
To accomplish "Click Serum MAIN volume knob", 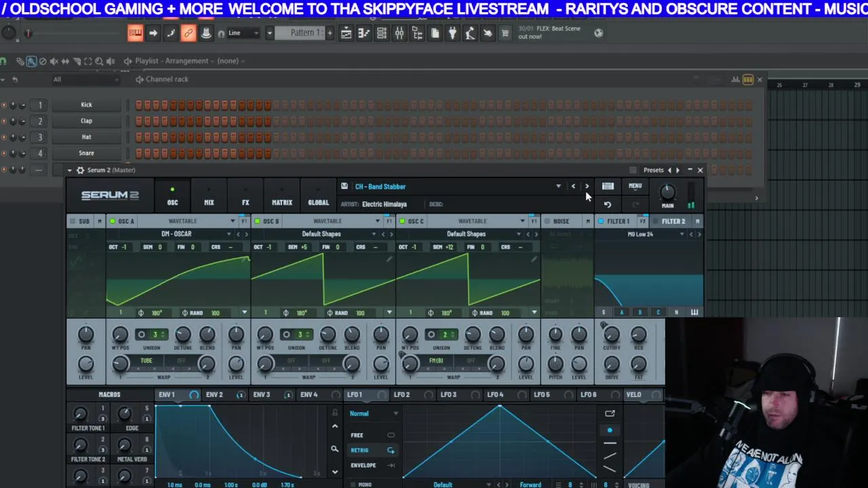I will point(667,192).
